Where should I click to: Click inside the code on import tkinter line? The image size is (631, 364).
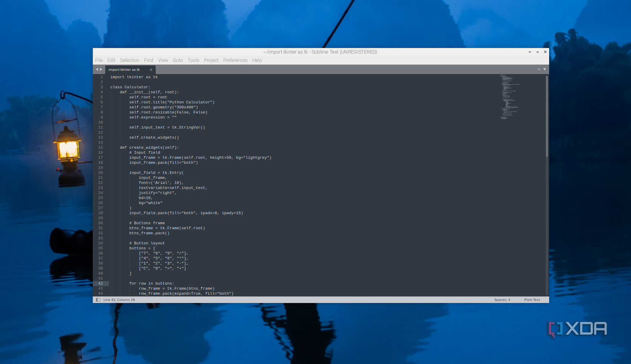pos(133,77)
